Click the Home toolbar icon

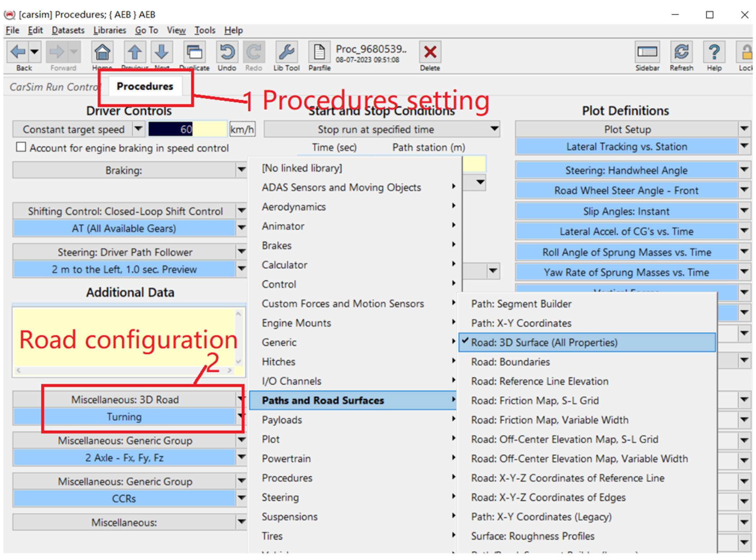click(x=102, y=52)
